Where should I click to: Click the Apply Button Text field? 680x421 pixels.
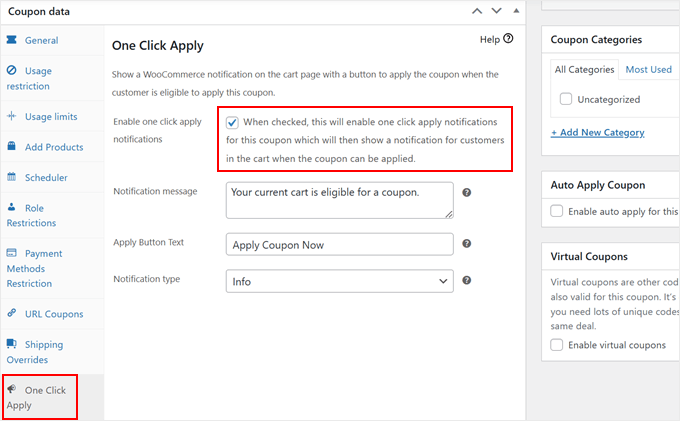click(x=340, y=245)
